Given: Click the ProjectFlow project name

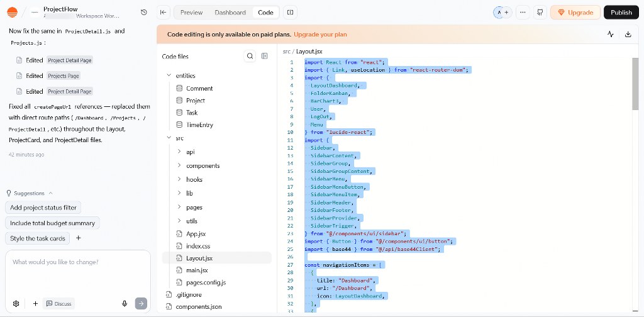Looking at the screenshot, I should click(60, 9).
